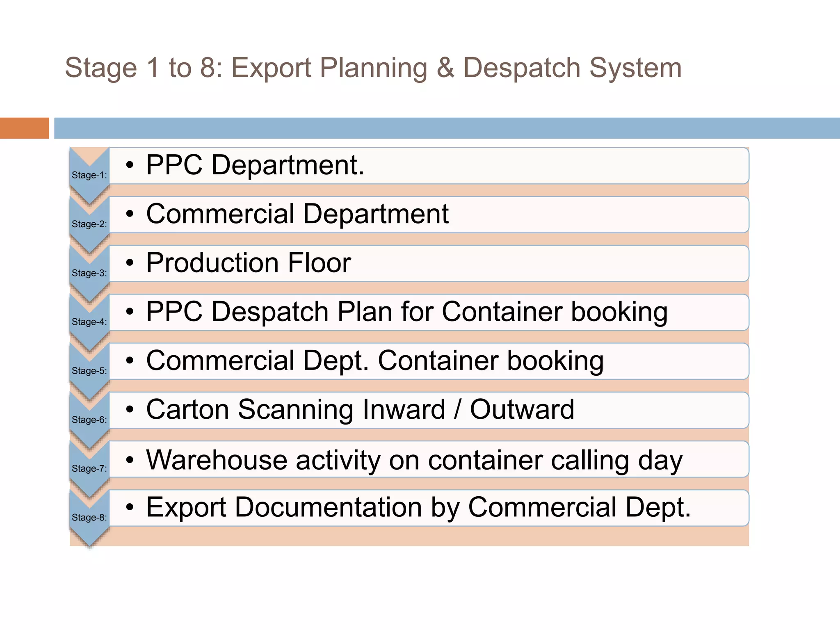Click the Commercial Department text box
This screenshot has height=630, width=840.
(429, 215)
